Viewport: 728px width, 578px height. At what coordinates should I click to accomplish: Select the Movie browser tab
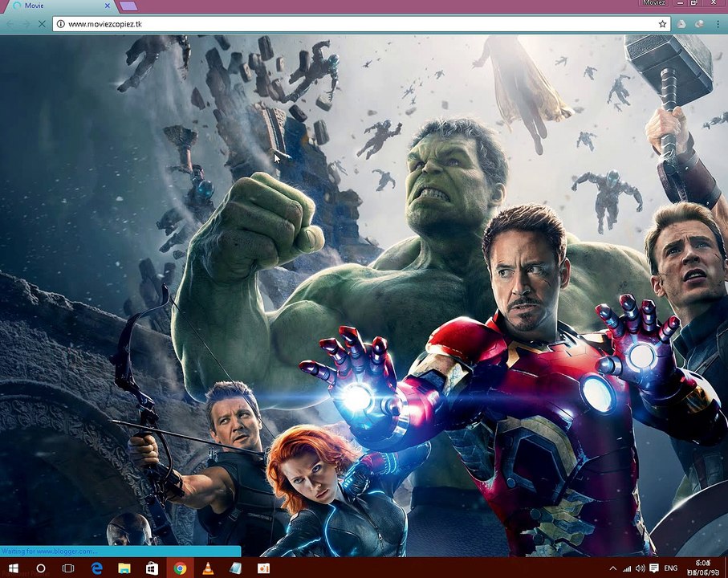point(60,6)
